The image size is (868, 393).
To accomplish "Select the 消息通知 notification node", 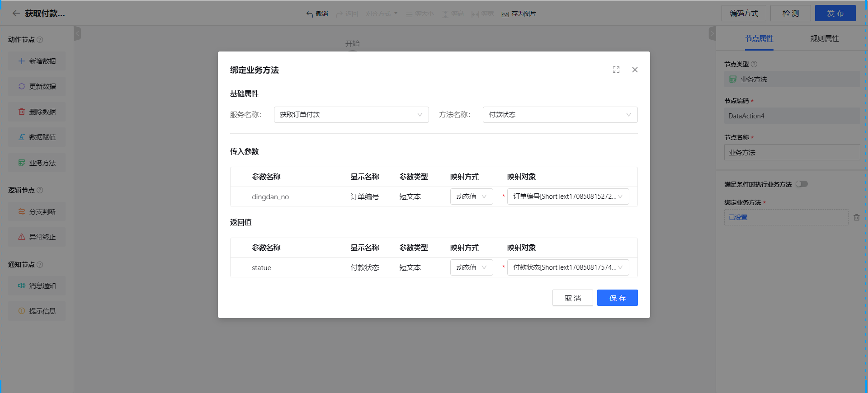I will click(37, 285).
